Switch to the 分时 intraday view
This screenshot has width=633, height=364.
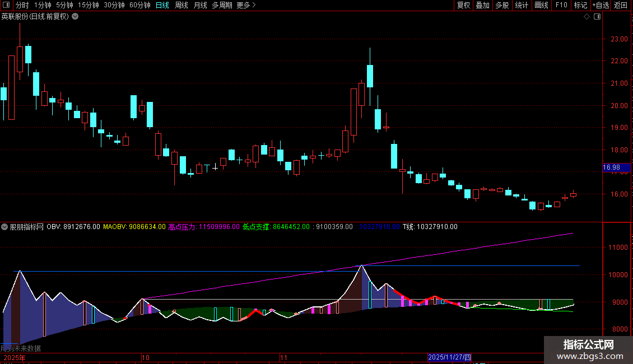pos(22,5)
